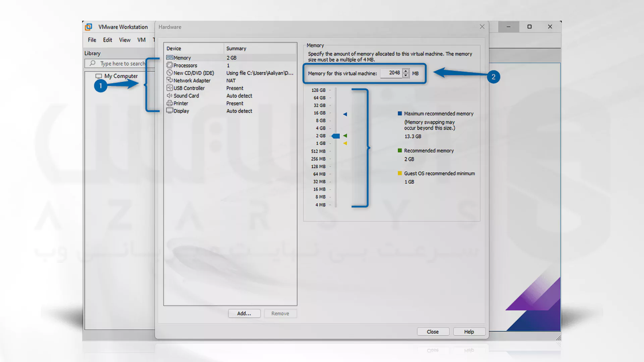Select the Sound Card row label
Image resolution: width=644 pixels, height=362 pixels.
pos(186,96)
